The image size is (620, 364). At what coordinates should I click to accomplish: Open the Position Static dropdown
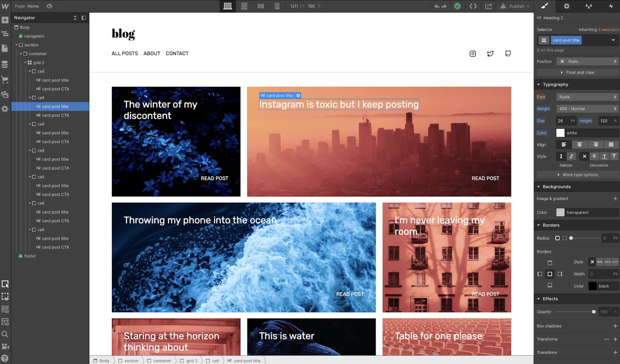(587, 61)
